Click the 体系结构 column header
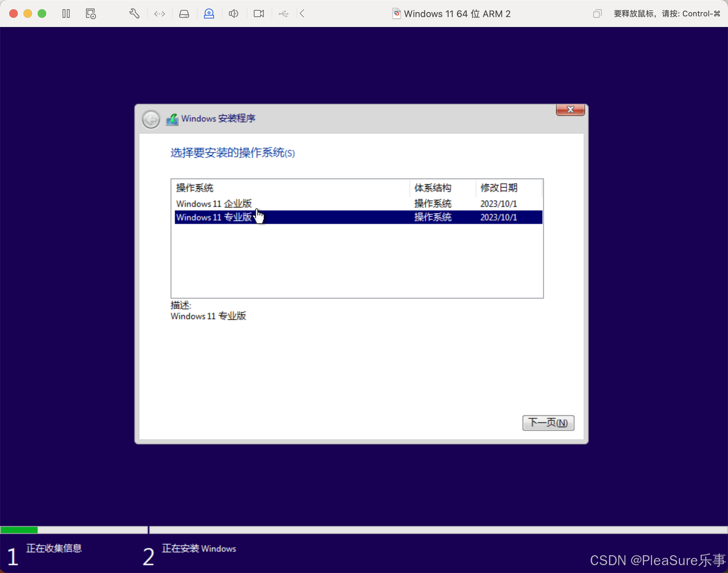This screenshot has width=728, height=573. [x=443, y=188]
